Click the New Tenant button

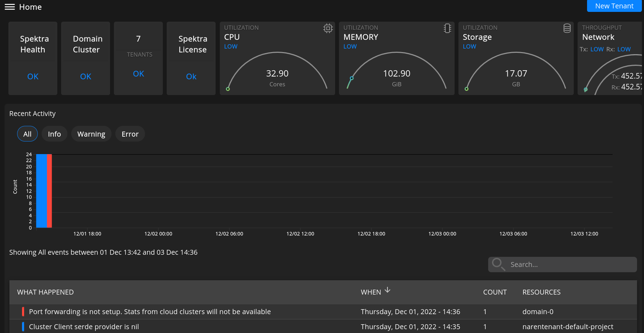614,6
